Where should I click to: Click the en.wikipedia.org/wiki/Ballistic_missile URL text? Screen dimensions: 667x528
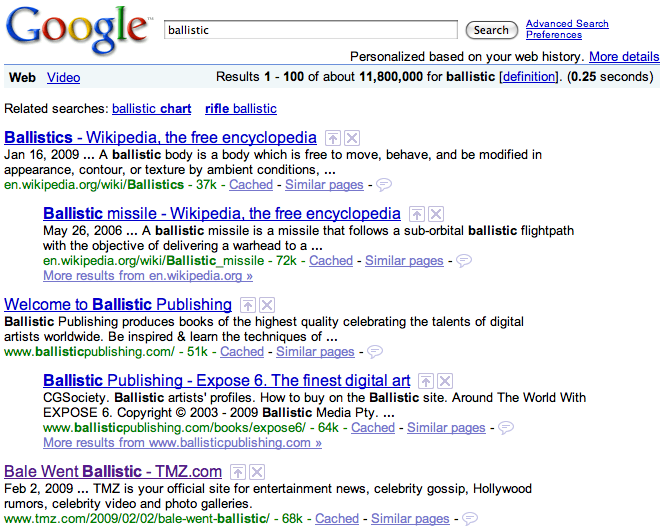pos(154,260)
